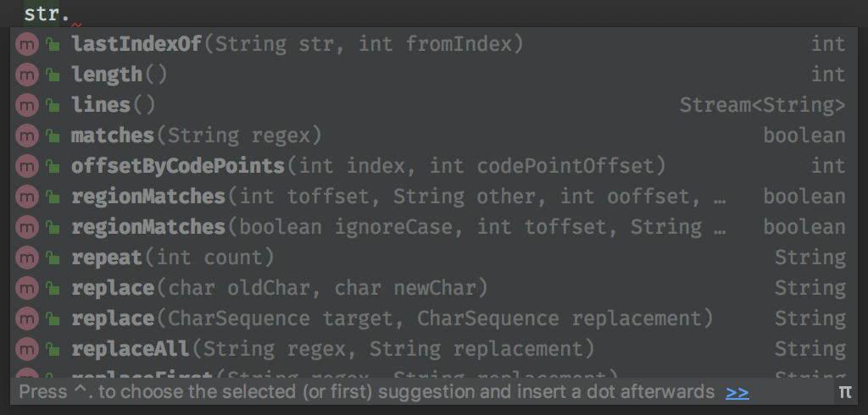The height and width of the screenshot is (415, 868).
Task: Click the pi icon in popup footer
Action: tap(844, 391)
